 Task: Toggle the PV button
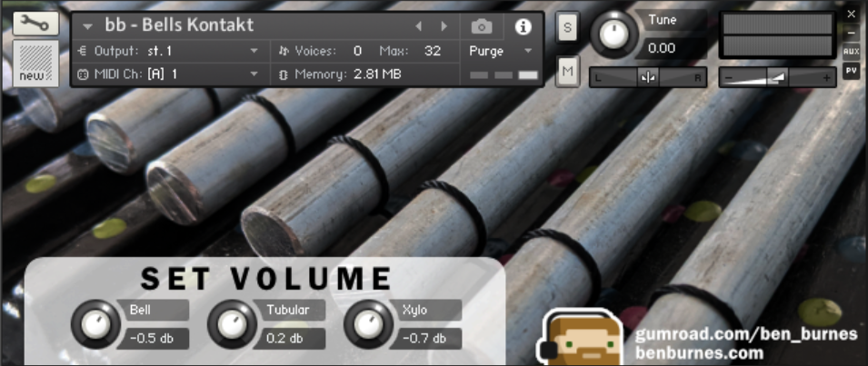(851, 70)
